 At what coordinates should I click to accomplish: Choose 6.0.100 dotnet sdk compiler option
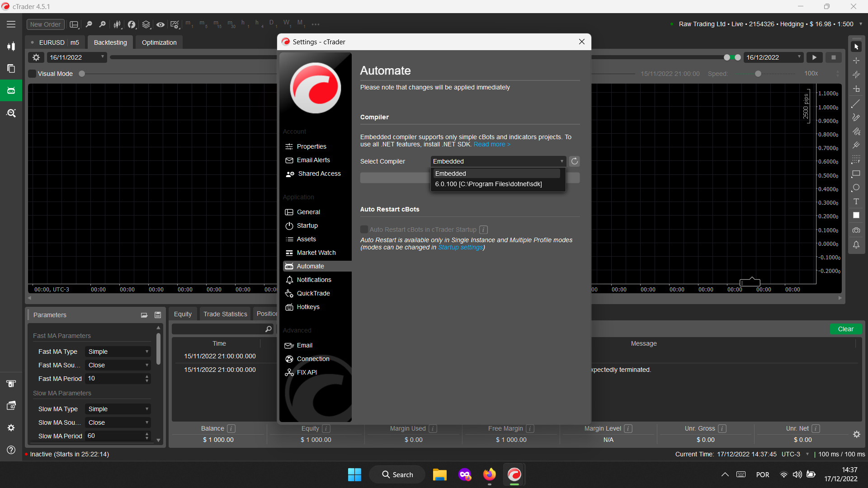click(497, 184)
